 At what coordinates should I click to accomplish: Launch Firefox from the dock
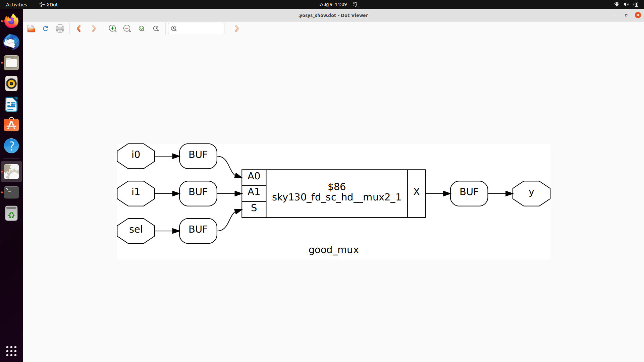tap(11, 21)
